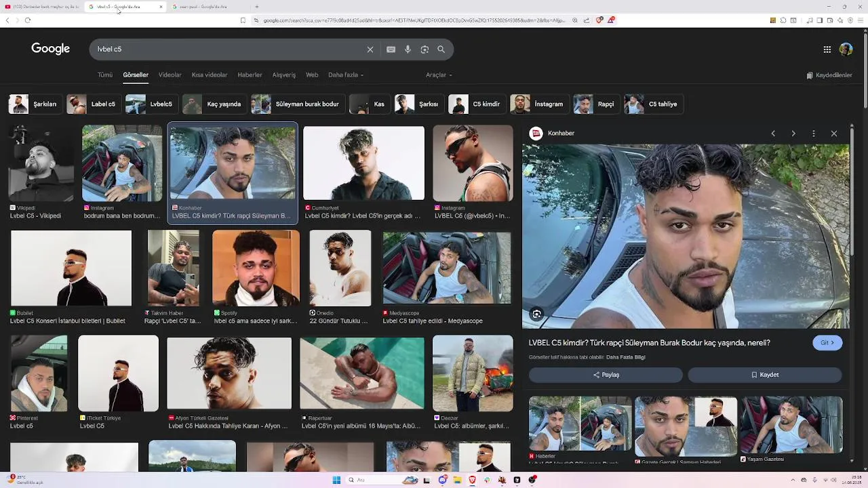Click the browser address bar URL
This screenshot has height=488, width=868.
(414, 20)
